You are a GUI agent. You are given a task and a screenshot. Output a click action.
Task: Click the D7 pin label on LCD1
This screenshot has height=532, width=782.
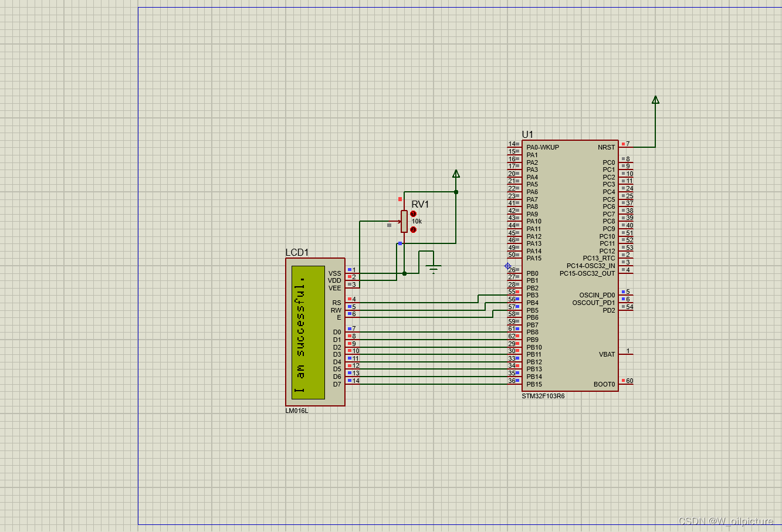tap(337, 384)
